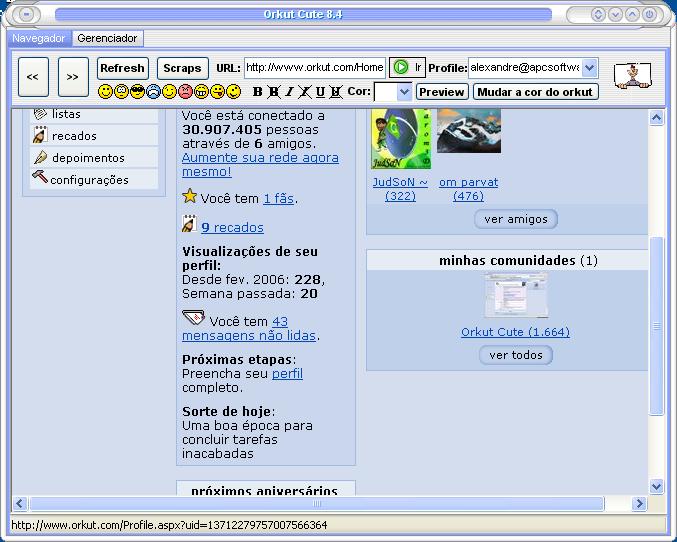677x542 pixels.
Task: Click the ver amigos button
Action: [x=516, y=219]
